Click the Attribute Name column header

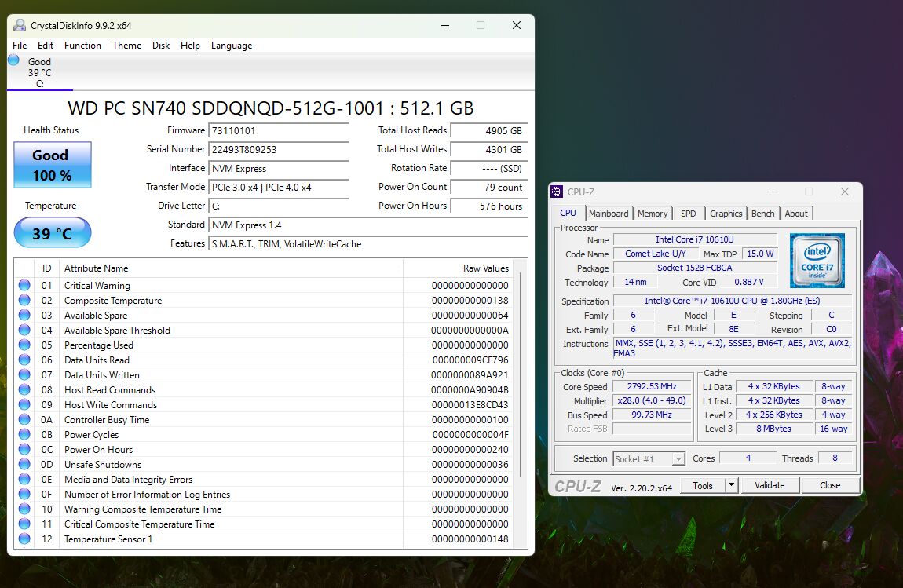232,268
